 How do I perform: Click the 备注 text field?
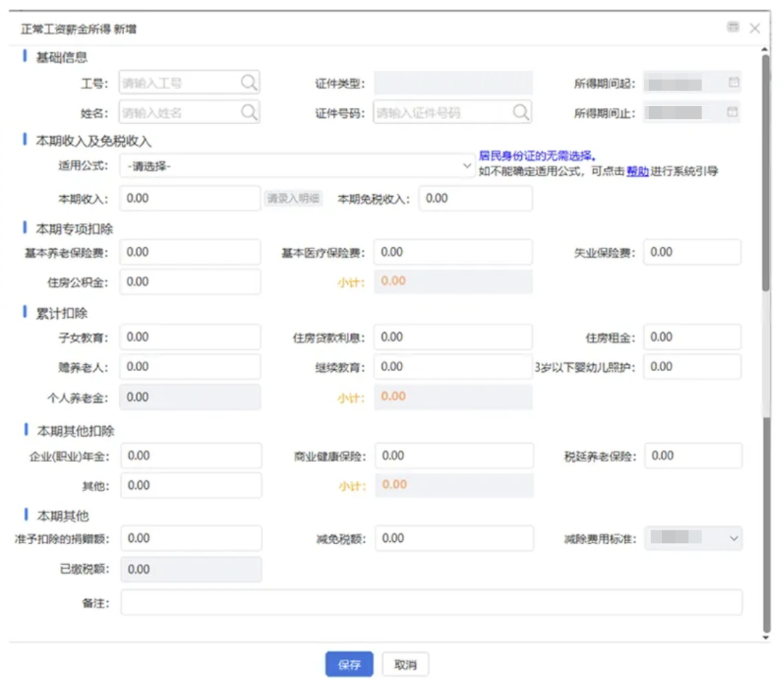[431, 602]
